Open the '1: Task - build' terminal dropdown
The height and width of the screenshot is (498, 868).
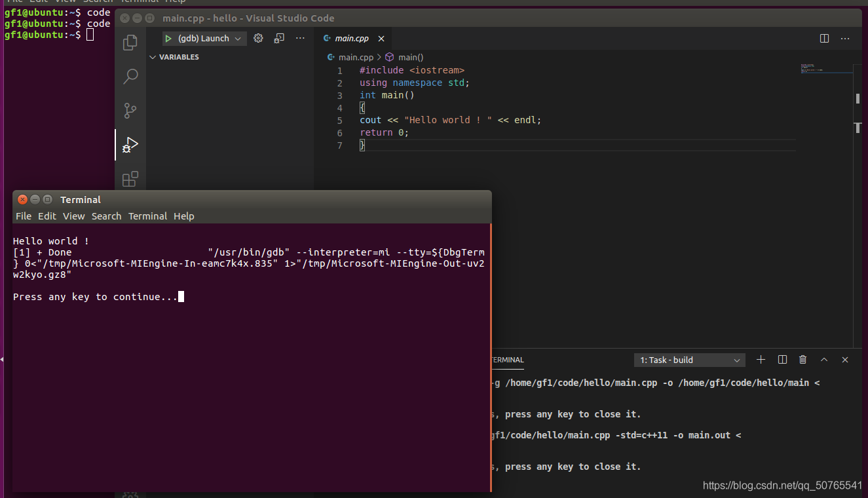[690, 360]
